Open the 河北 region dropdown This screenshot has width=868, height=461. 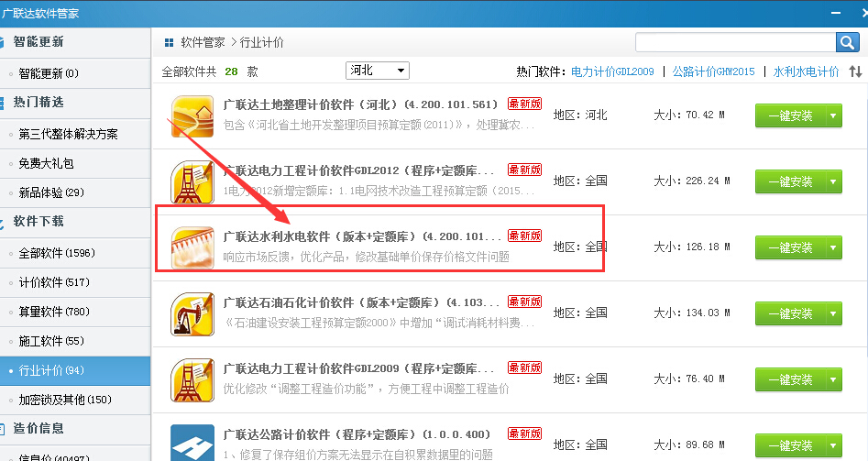click(378, 71)
